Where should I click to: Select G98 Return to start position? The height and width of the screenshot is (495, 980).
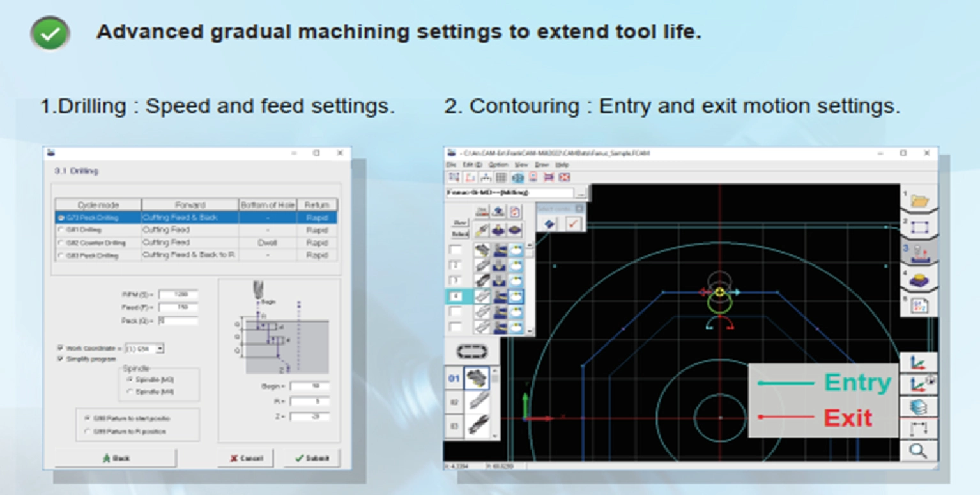88,418
